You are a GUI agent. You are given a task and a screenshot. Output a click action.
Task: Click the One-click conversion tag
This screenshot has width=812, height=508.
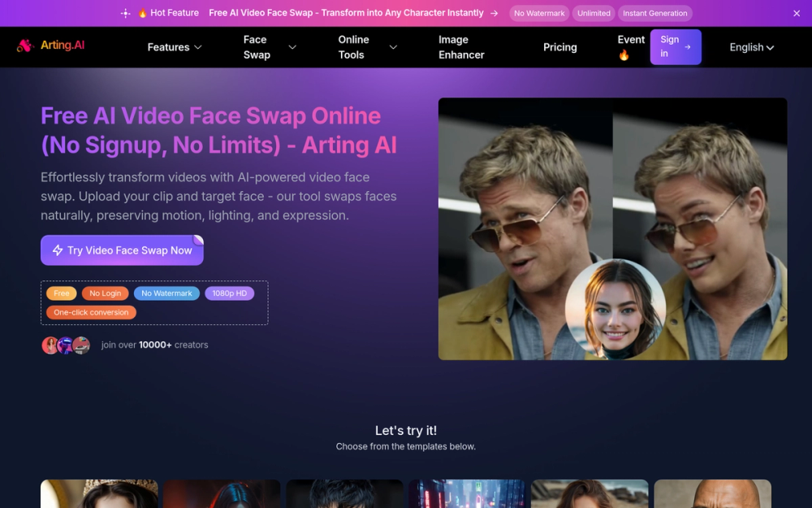pyautogui.click(x=91, y=313)
